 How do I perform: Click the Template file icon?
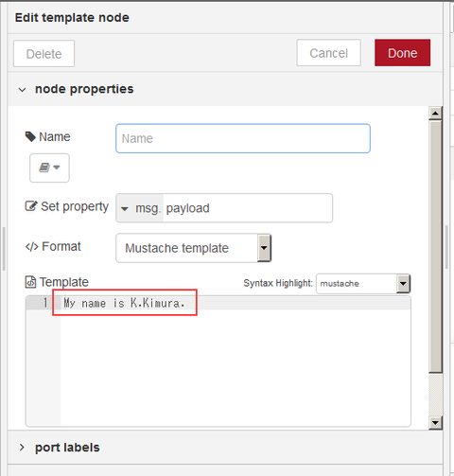[30, 282]
